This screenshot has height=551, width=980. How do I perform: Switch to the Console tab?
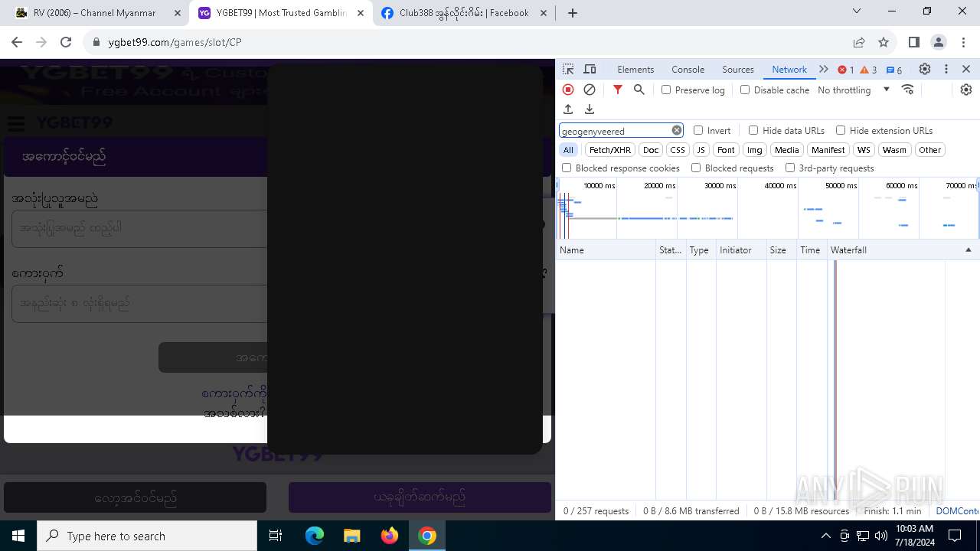tap(688, 69)
